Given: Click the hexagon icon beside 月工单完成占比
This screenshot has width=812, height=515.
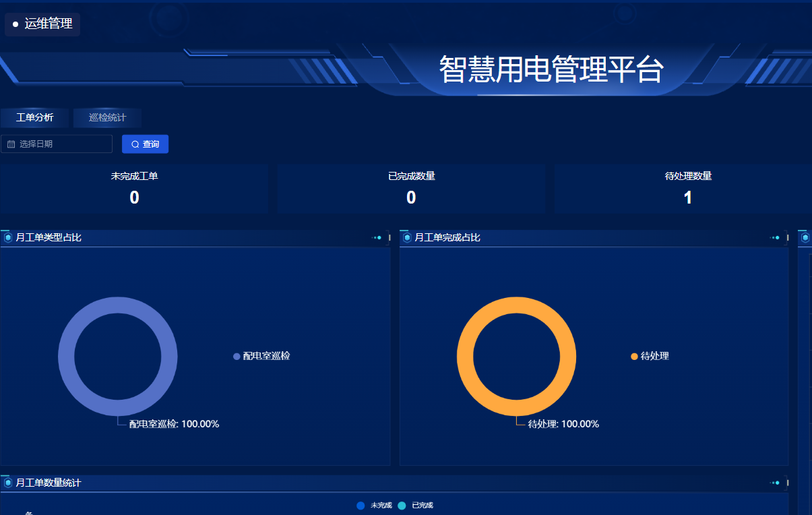Looking at the screenshot, I should 407,237.
